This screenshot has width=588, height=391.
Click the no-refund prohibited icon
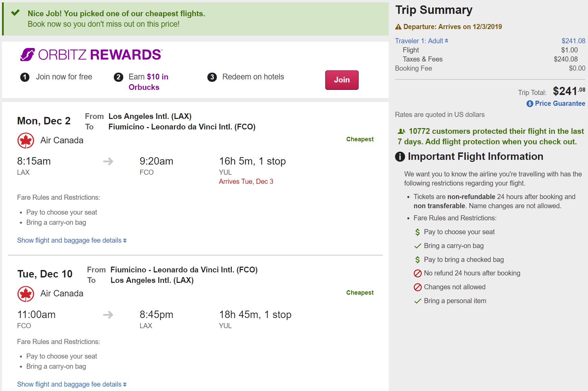coord(418,273)
